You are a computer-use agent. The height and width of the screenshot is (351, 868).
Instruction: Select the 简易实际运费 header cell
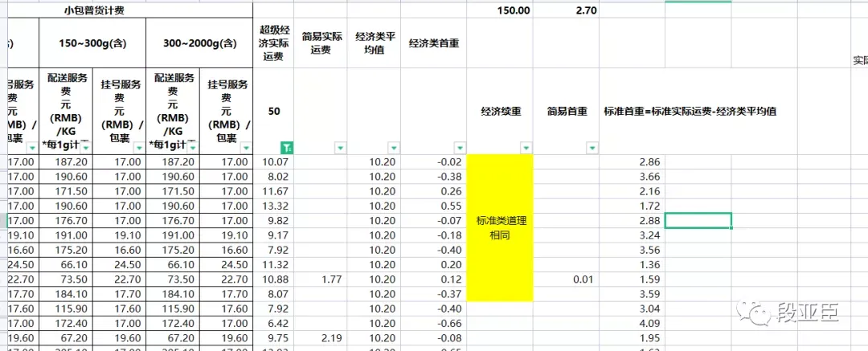click(321, 43)
